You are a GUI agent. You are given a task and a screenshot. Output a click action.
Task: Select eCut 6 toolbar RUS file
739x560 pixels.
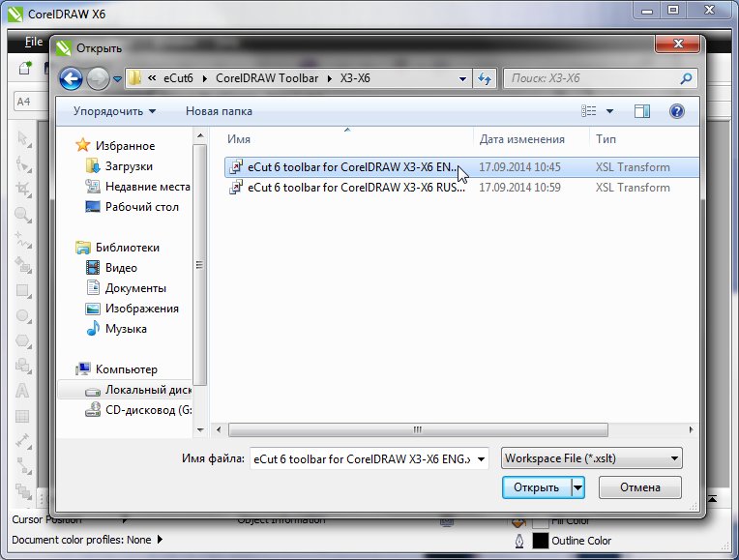(x=355, y=188)
